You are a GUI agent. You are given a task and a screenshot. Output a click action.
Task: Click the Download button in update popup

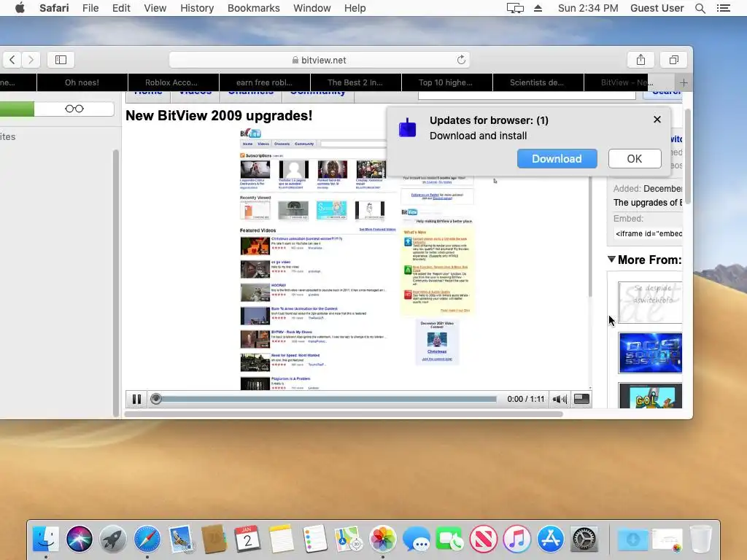click(x=557, y=158)
